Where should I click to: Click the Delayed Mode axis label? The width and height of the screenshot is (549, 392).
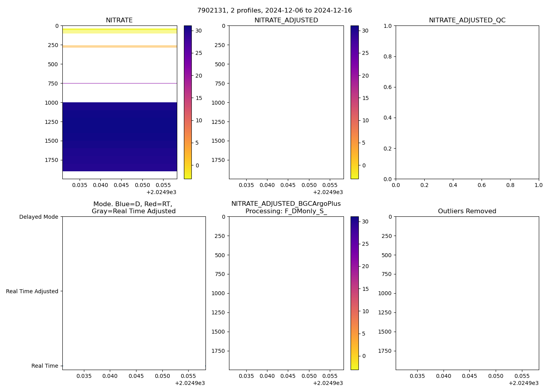pos(38,217)
